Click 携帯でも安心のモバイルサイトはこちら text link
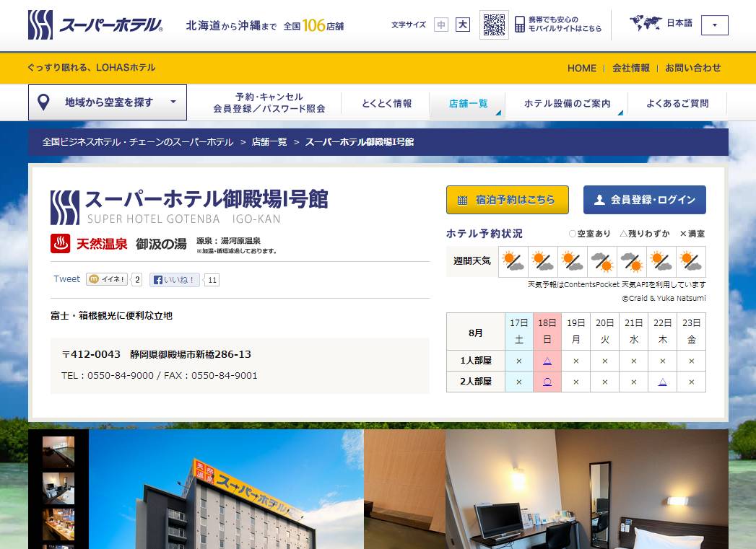 point(565,24)
